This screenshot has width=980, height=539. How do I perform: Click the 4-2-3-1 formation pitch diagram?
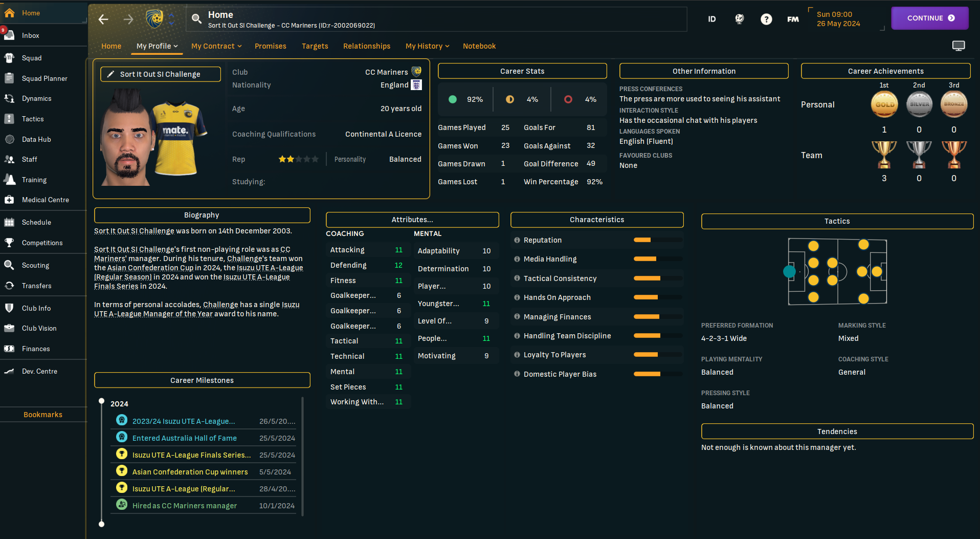(837, 272)
